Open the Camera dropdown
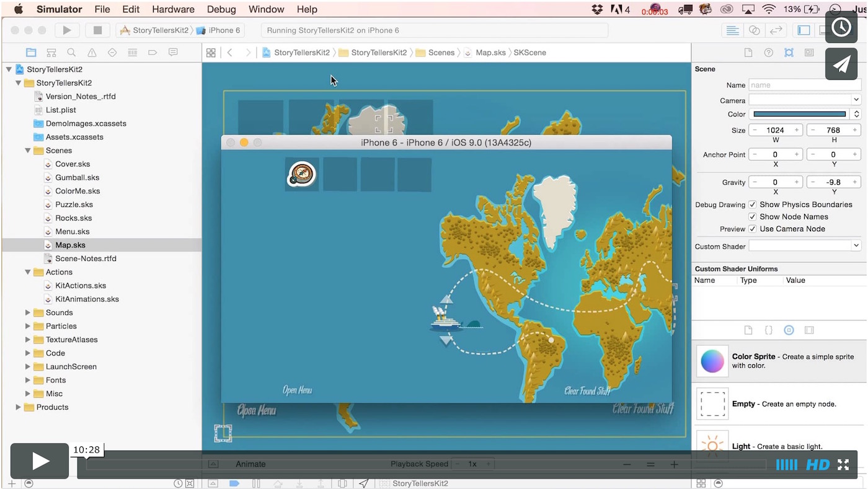The width and height of the screenshot is (868, 489). click(x=804, y=100)
